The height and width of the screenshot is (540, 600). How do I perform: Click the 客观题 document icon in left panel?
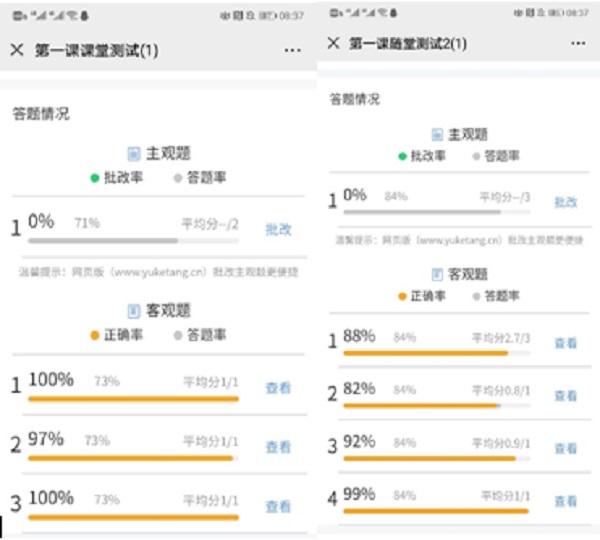[134, 311]
